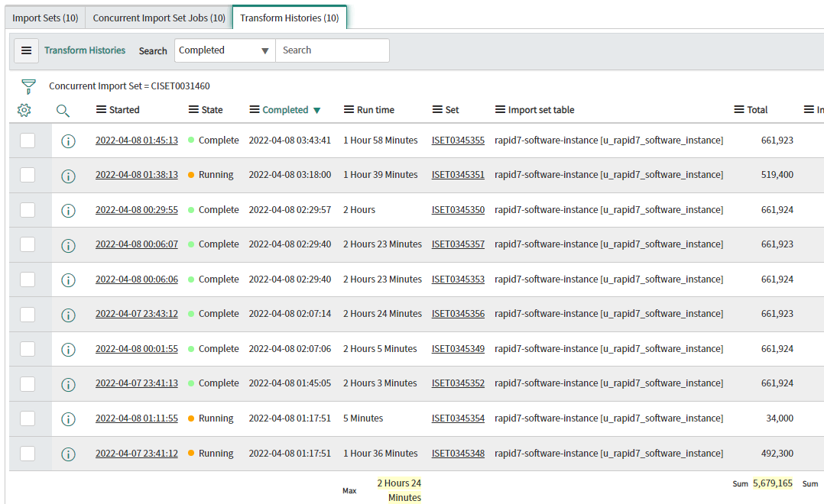
Task: Select checkbox for row ISET0345353
Action: (28, 279)
